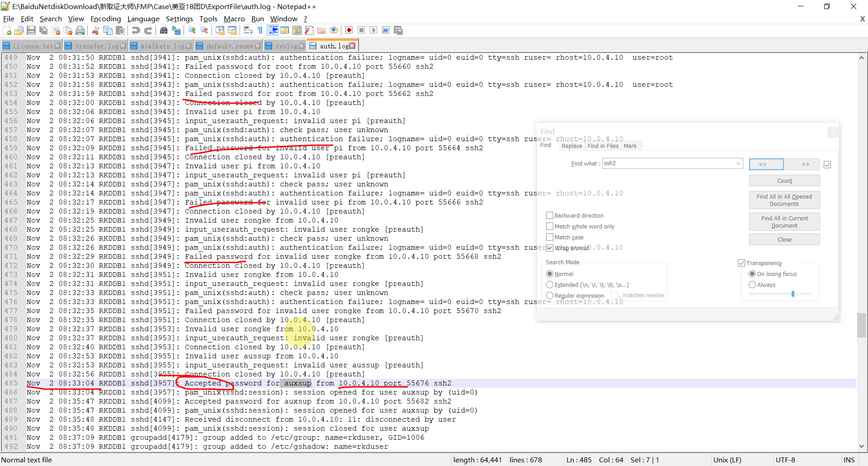Open the Settings menu

point(179,19)
